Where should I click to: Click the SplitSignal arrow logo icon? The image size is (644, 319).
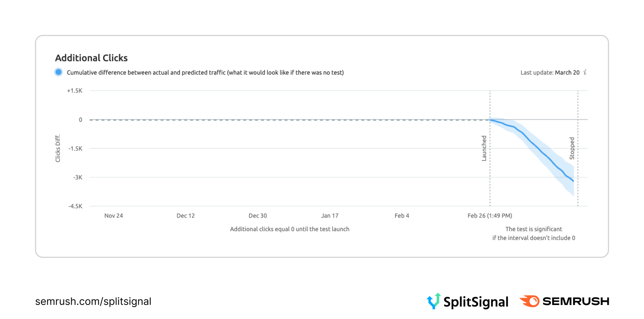[x=434, y=301]
